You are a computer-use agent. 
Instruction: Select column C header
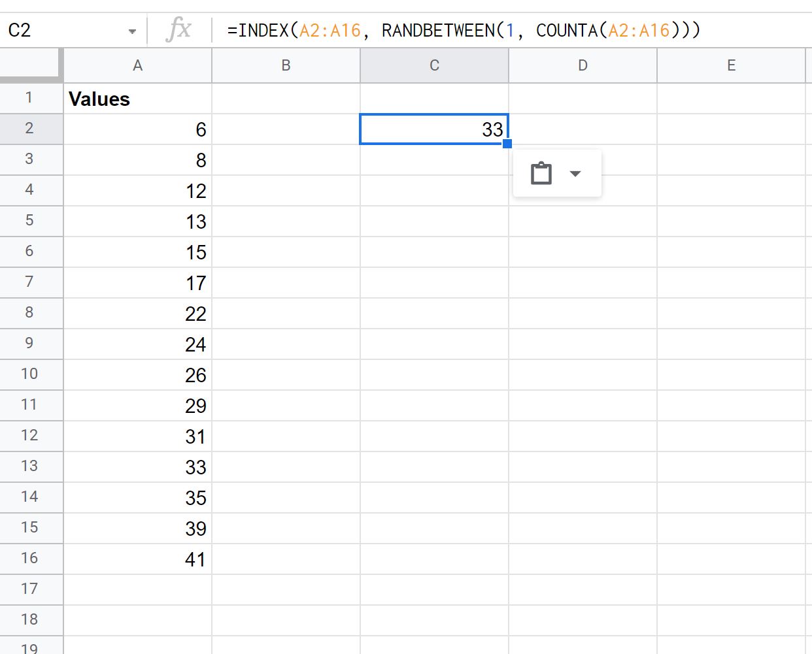click(x=434, y=65)
